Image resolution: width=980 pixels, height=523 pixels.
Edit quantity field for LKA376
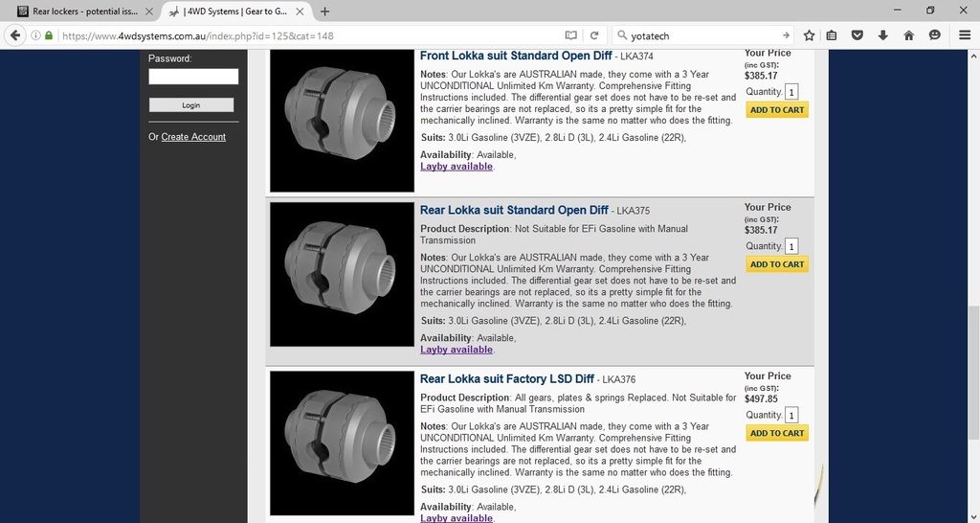[x=791, y=416]
